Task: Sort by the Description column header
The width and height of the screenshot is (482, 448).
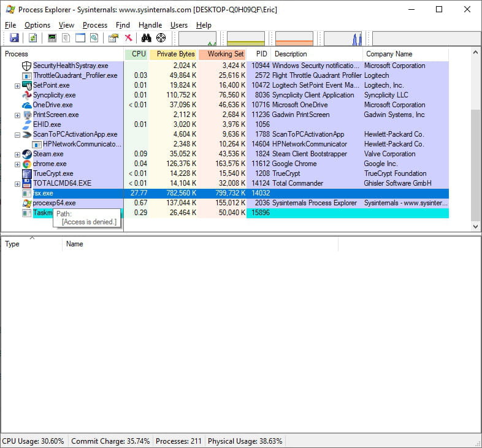Action: pos(316,54)
